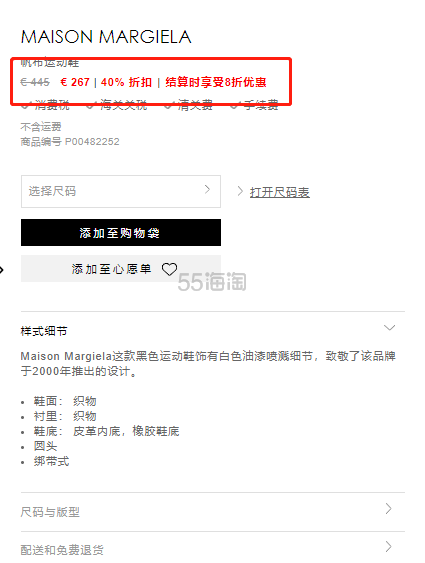Expand the 尺码与版型 section

coord(212,512)
